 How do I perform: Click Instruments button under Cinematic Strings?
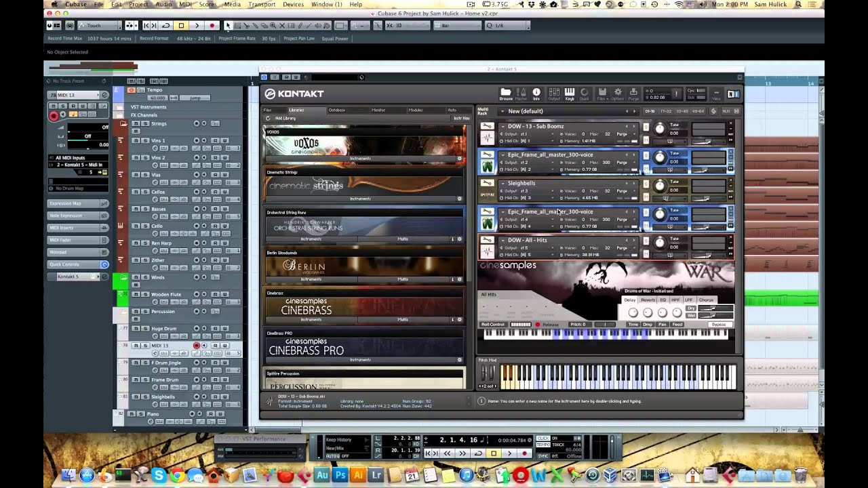[x=360, y=199]
